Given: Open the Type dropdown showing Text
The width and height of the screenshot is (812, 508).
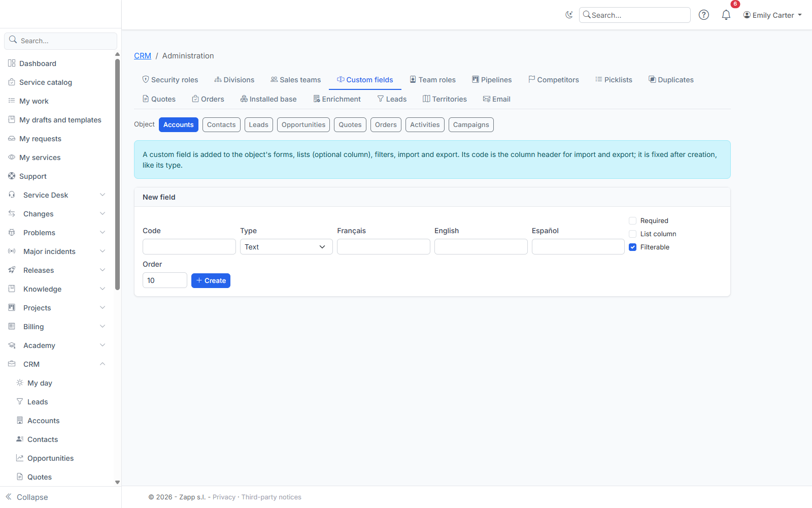Looking at the screenshot, I should [286, 247].
